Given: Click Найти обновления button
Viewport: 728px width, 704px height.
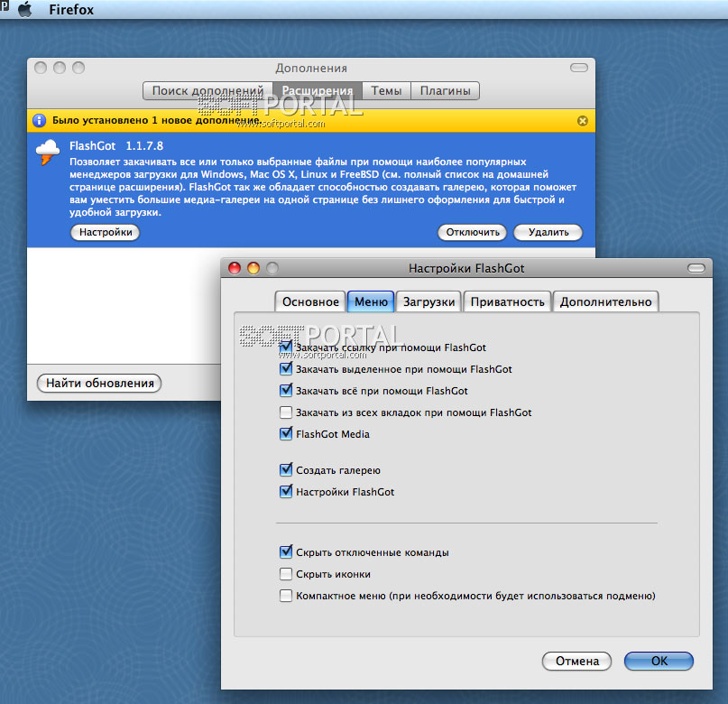Looking at the screenshot, I should [99, 383].
